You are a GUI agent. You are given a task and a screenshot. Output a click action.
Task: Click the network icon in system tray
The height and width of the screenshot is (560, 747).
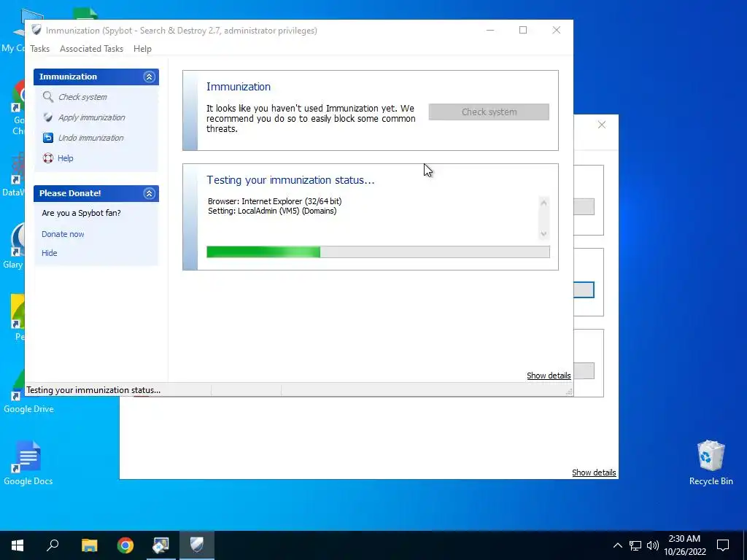point(635,545)
